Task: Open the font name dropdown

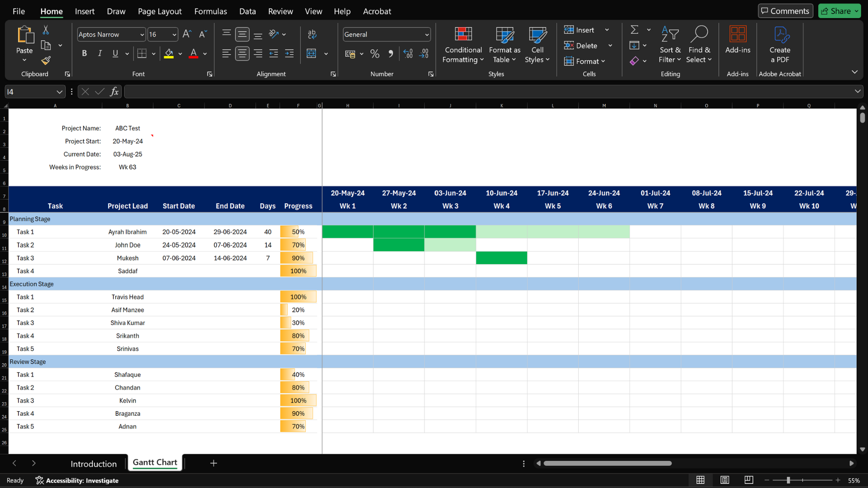Action: pyautogui.click(x=142, y=35)
